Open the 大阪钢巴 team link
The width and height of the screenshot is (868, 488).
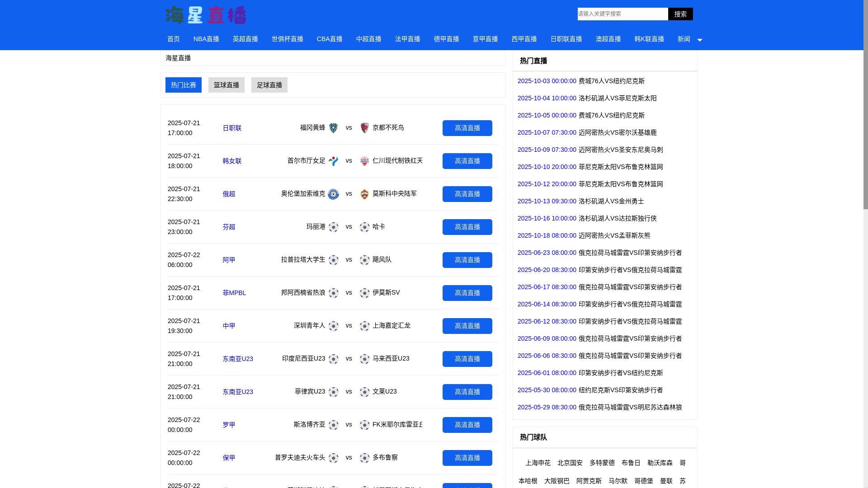pos(557,481)
